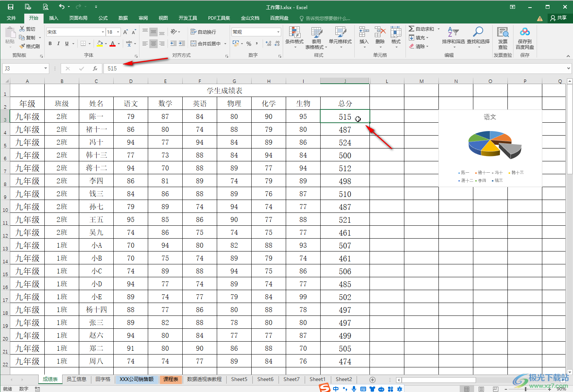
Task: Toggle Center horizontal alignment
Action: point(153,44)
